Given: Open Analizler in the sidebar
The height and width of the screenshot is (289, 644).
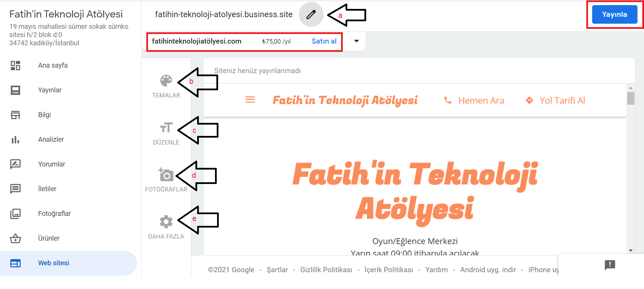Looking at the screenshot, I should (x=51, y=139).
